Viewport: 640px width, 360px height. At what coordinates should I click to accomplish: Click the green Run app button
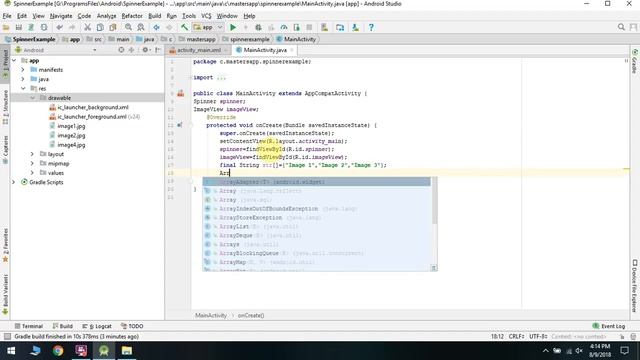[233, 27]
